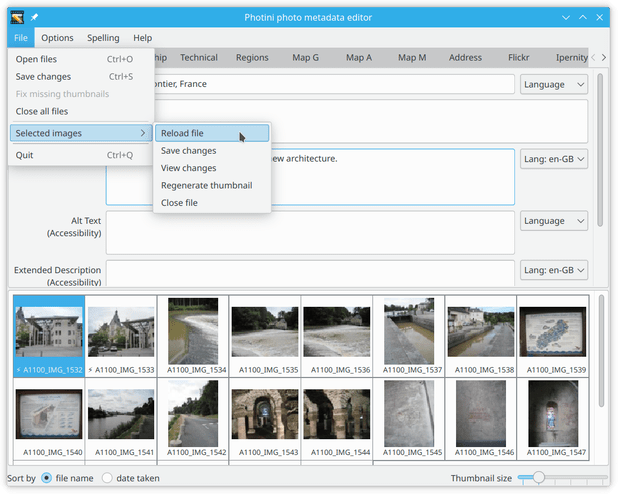Image resolution: width=618 pixels, height=494 pixels.
Task: Open Lang: en-GB dropdown beside the description field
Action: pyautogui.click(x=554, y=159)
